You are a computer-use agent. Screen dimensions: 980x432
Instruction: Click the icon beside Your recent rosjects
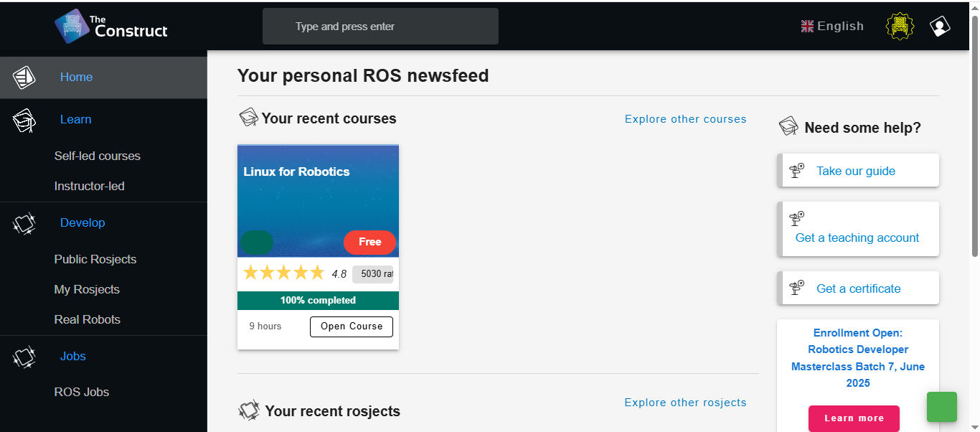click(x=248, y=410)
